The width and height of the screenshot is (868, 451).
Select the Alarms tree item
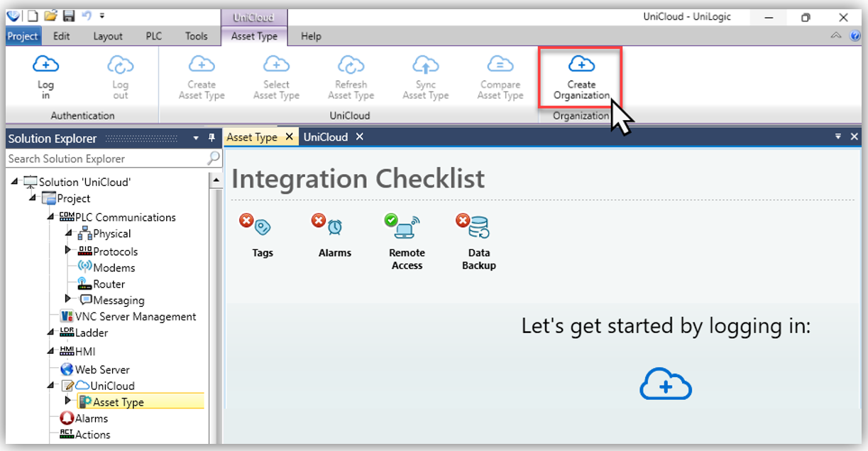coord(92,418)
